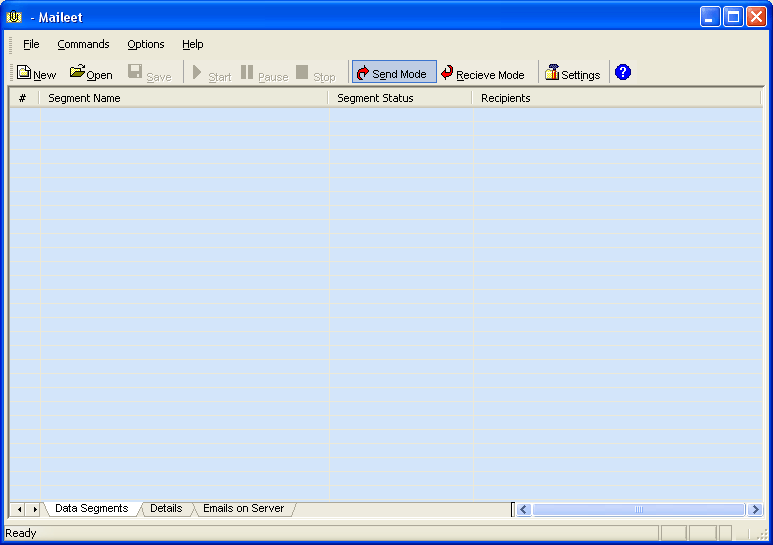
Task: Minimize the Maileet window
Action: pos(710,17)
